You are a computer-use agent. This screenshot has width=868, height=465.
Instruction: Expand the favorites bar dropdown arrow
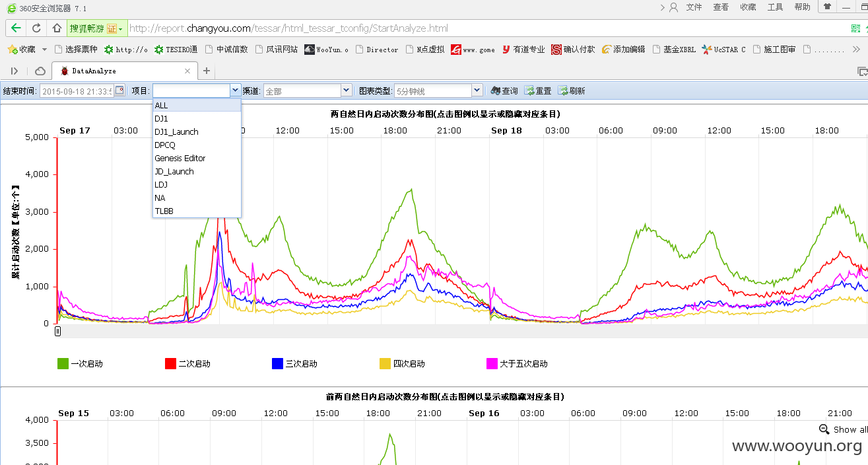coord(44,50)
